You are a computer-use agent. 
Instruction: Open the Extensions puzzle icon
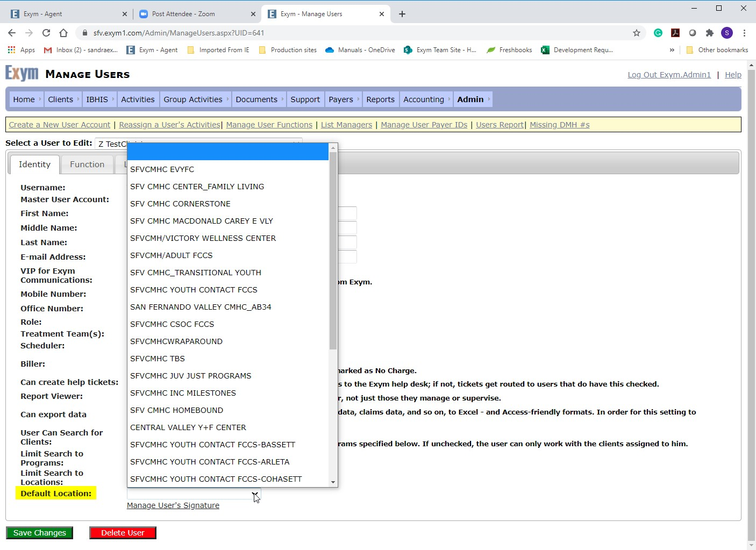point(710,33)
